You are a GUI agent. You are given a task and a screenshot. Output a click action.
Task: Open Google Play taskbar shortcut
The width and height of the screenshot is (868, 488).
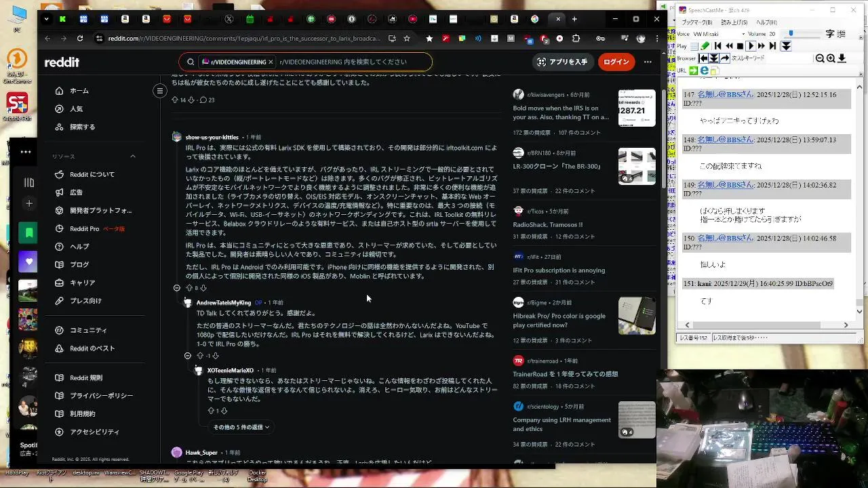(x=189, y=476)
